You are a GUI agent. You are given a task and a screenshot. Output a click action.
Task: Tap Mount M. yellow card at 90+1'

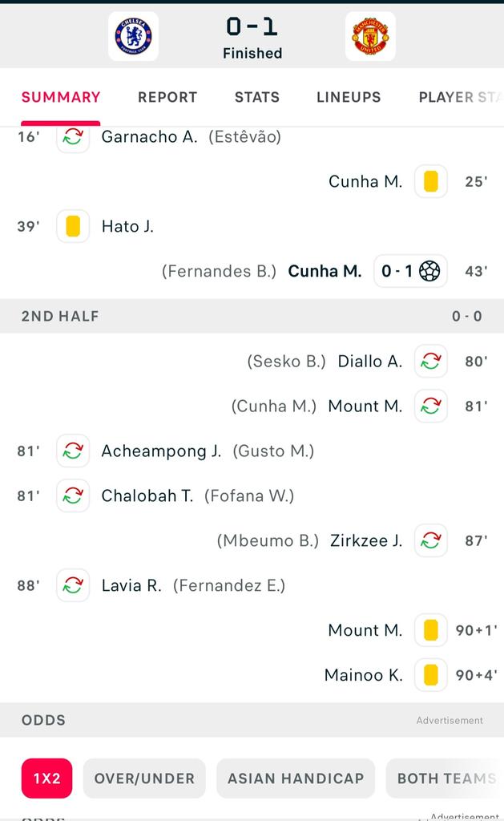[x=431, y=630]
